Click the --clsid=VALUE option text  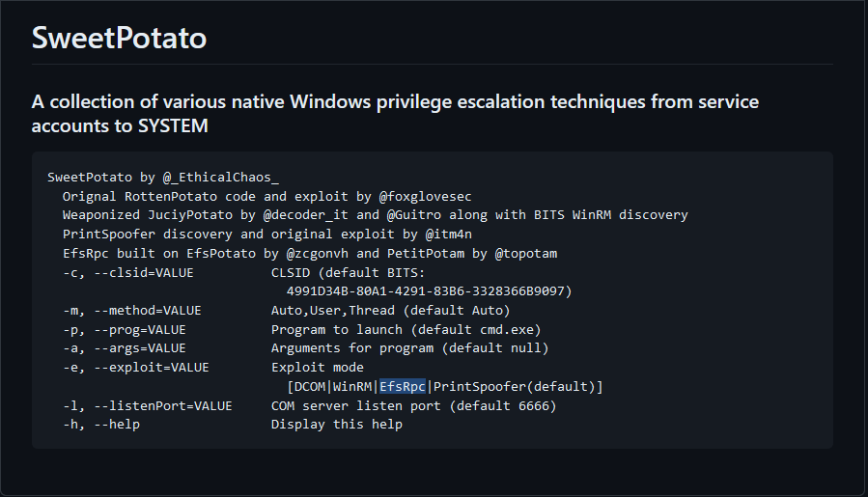point(144,273)
